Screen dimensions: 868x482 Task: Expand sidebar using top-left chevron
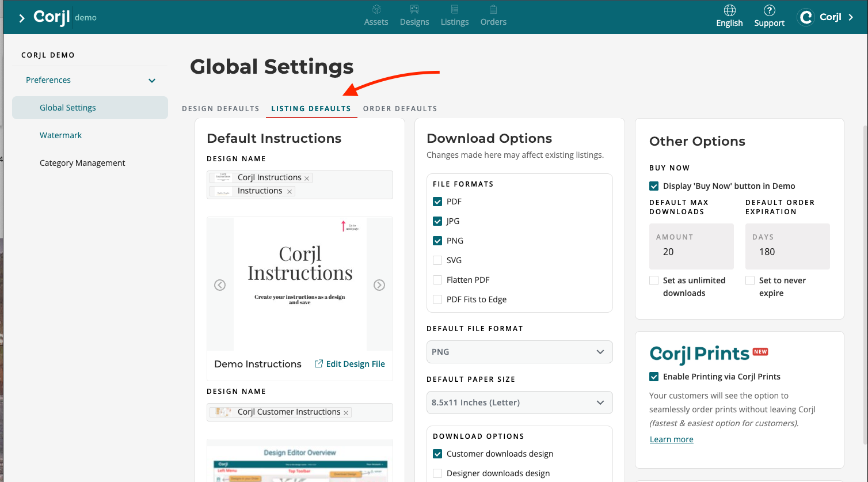tap(22, 18)
